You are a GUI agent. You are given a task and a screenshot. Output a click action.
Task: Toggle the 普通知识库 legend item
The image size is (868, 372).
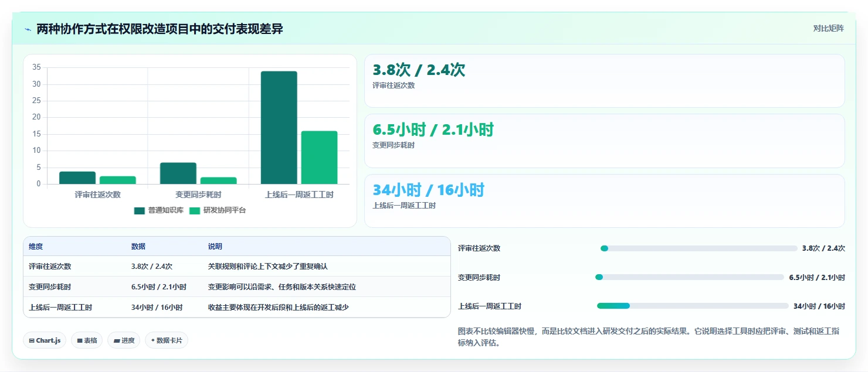158,210
